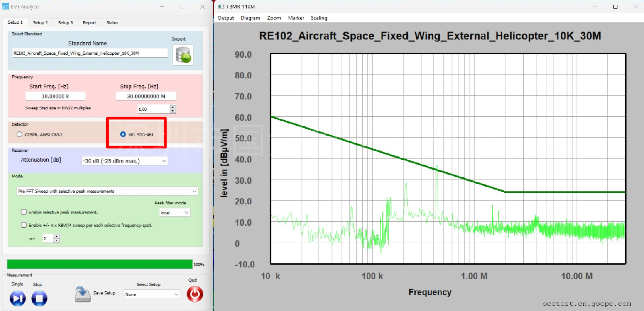Click the Save Setup icon

(x=83, y=294)
